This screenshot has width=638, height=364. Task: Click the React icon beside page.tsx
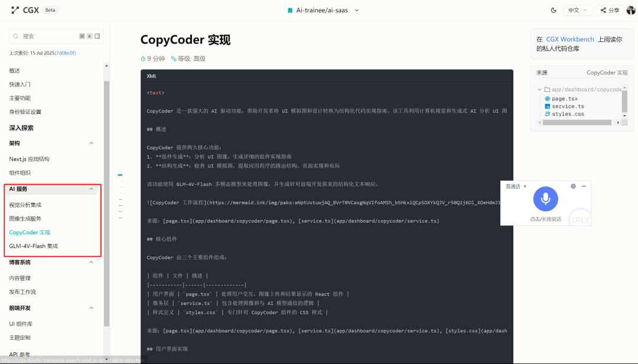tap(547, 99)
